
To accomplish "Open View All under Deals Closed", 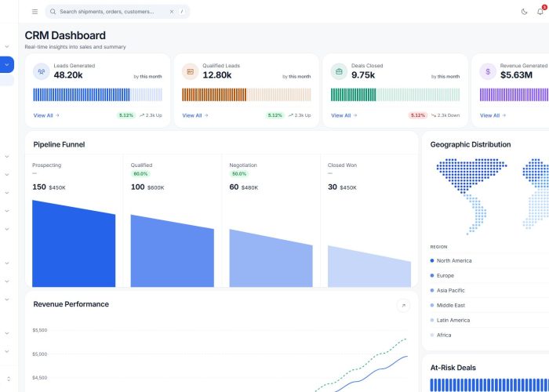I will [344, 115].
